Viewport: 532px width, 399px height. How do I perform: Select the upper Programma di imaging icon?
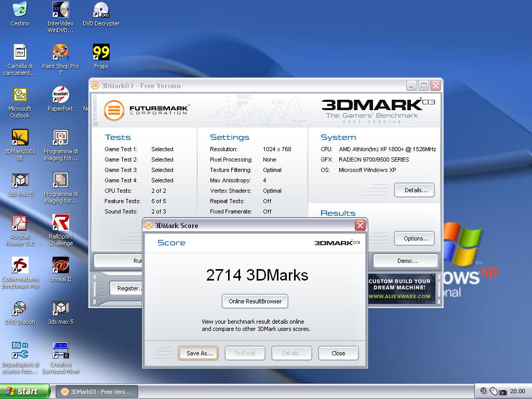(x=60, y=145)
